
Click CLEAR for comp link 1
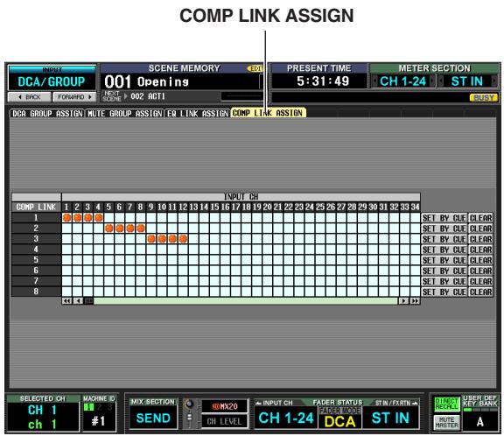pyautogui.click(x=480, y=218)
